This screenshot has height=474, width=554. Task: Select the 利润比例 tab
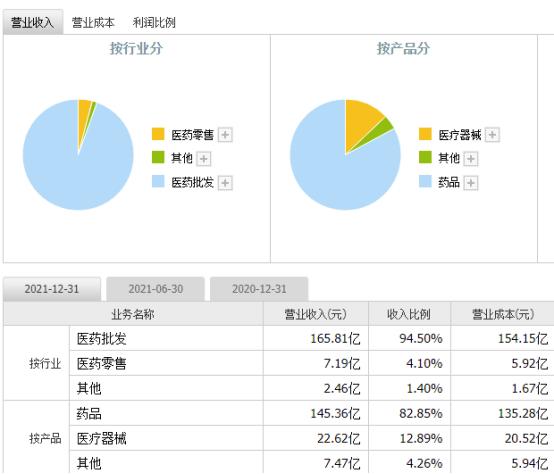coord(154,23)
